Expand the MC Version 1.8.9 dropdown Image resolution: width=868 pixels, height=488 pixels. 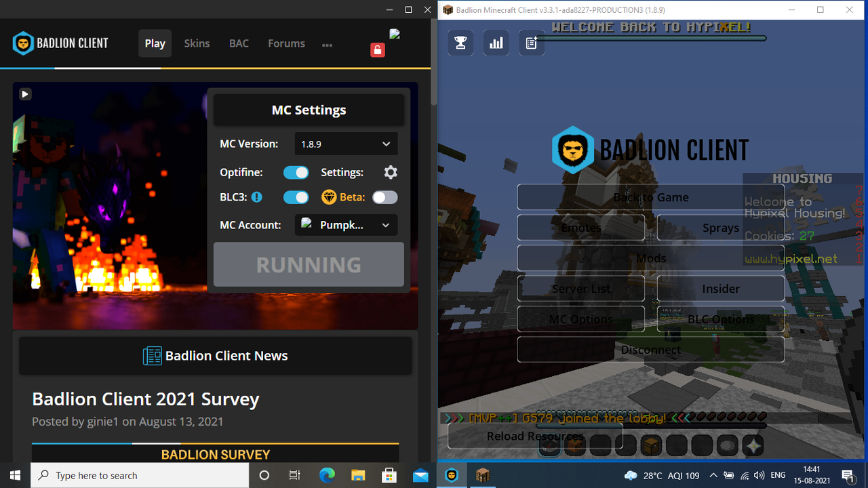[346, 144]
